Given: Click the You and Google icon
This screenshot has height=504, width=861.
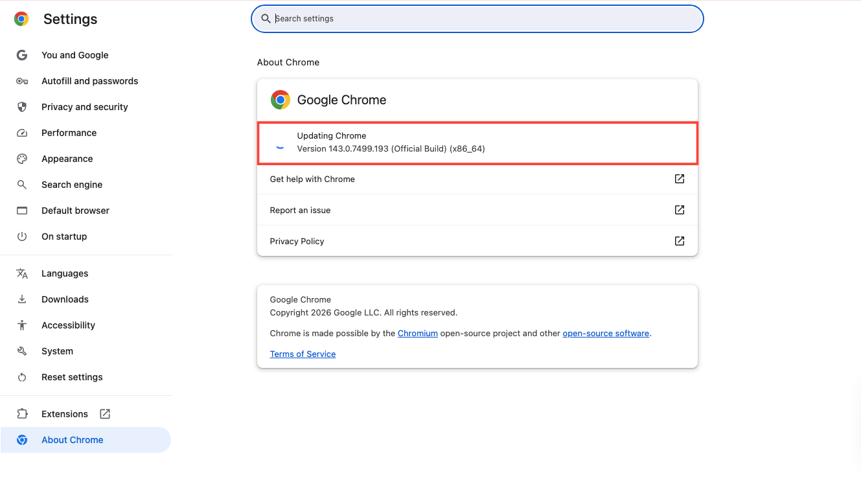Looking at the screenshot, I should (22, 55).
